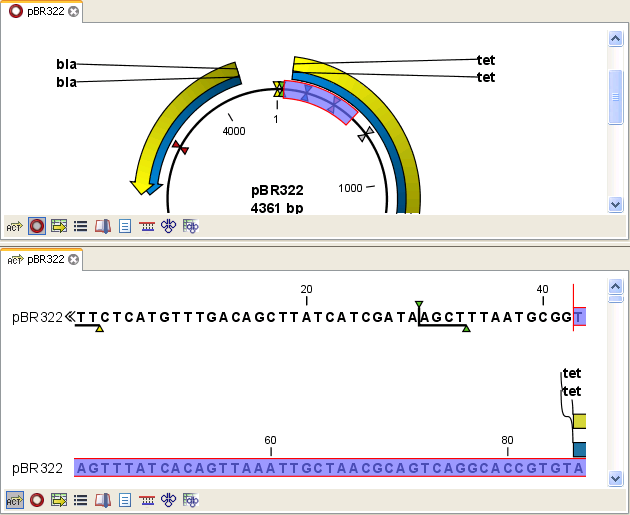Open primer design icon in top panel toolbar
Image resolution: width=630 pixels, height=515 pixels.
pyautogui.click(x=147, y=227)
